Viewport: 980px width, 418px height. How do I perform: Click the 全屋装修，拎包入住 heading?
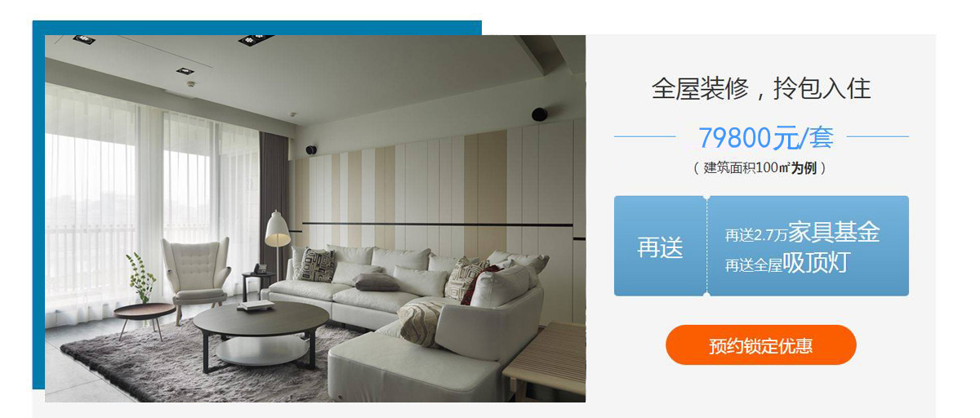761,88
